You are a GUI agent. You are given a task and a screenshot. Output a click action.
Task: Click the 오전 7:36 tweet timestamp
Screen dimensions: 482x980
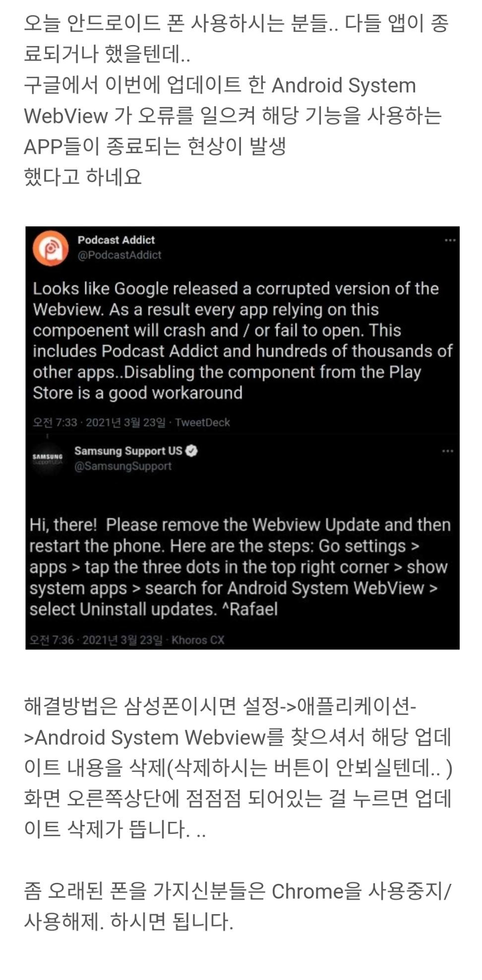coord(51,640)
